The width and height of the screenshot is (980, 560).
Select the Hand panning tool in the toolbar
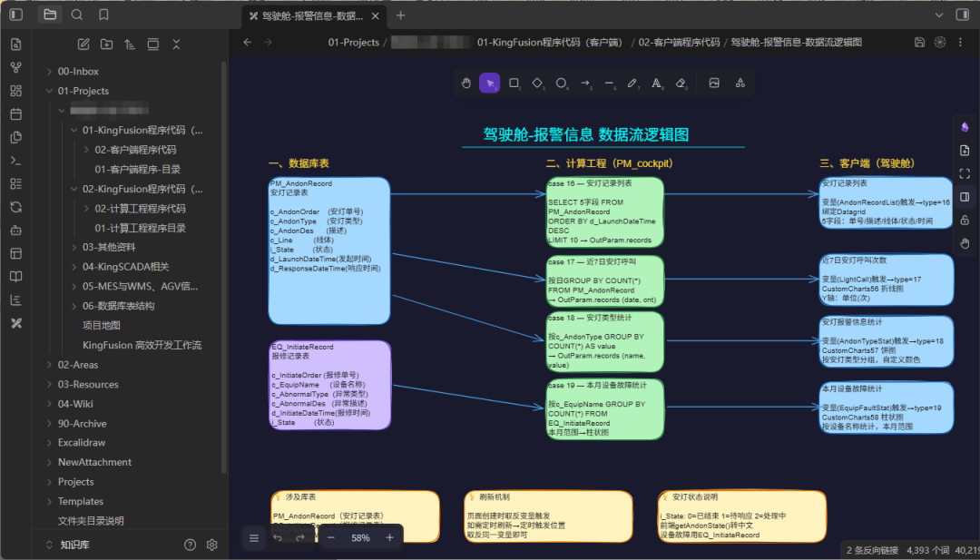click(x=466, y=84)
